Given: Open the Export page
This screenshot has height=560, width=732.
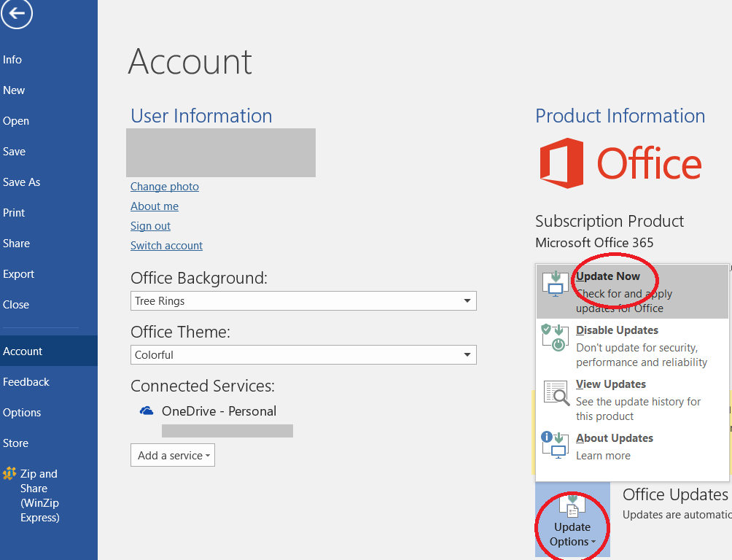Looking at the screenshot, I should click(x=19, y=274).
